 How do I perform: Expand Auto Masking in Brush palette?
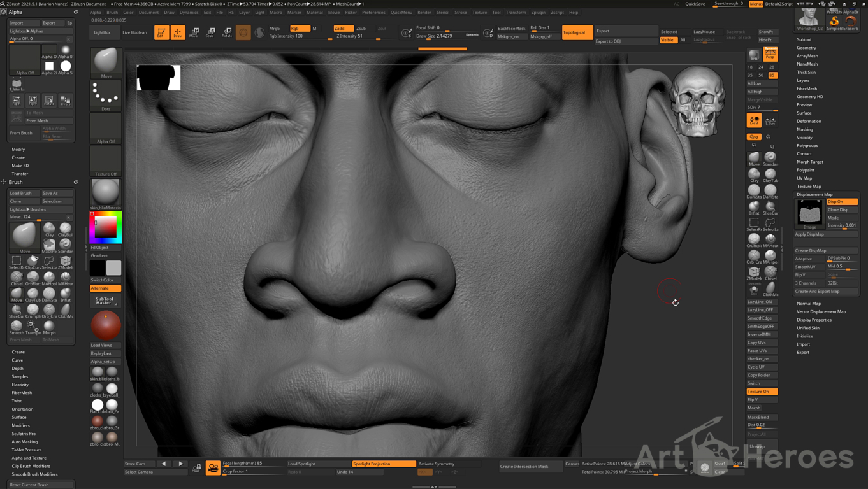point(25,442)
